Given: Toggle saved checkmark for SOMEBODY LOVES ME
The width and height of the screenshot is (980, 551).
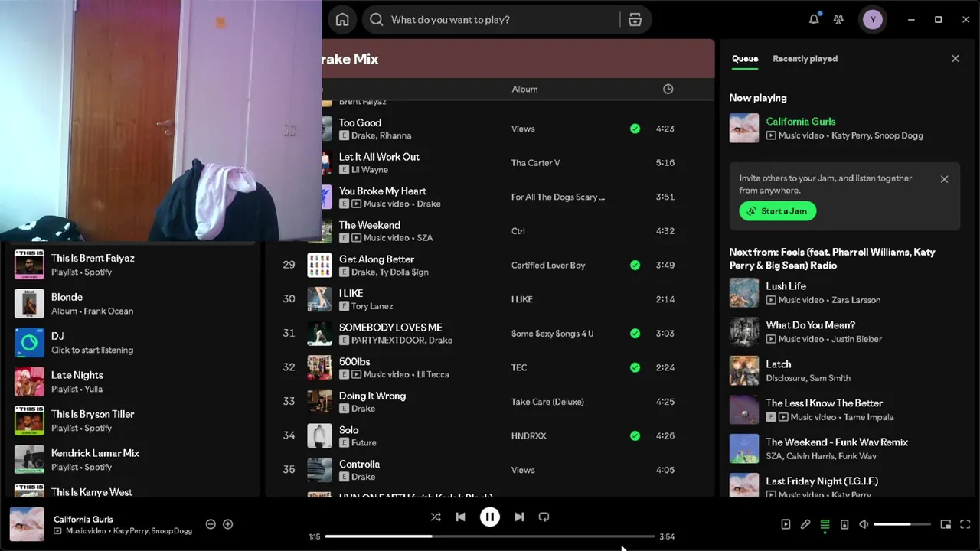Looking at the screenshot, I should 635,333.
